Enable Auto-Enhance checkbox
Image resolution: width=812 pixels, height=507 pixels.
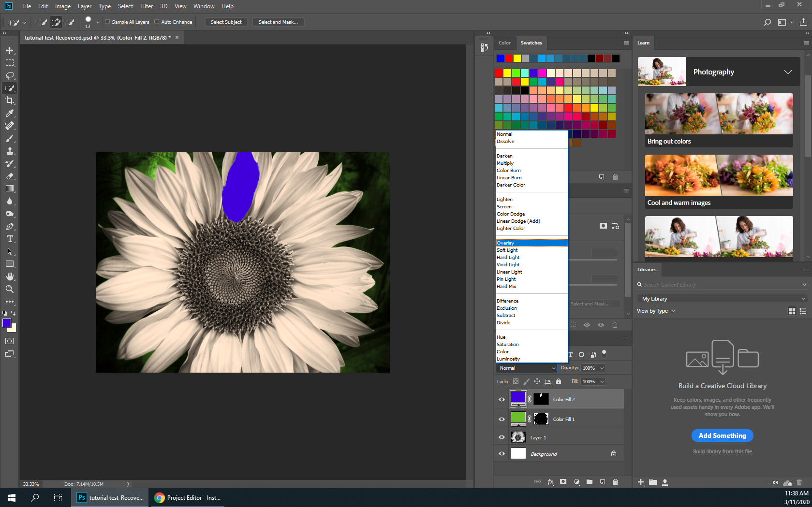(157, 22)
